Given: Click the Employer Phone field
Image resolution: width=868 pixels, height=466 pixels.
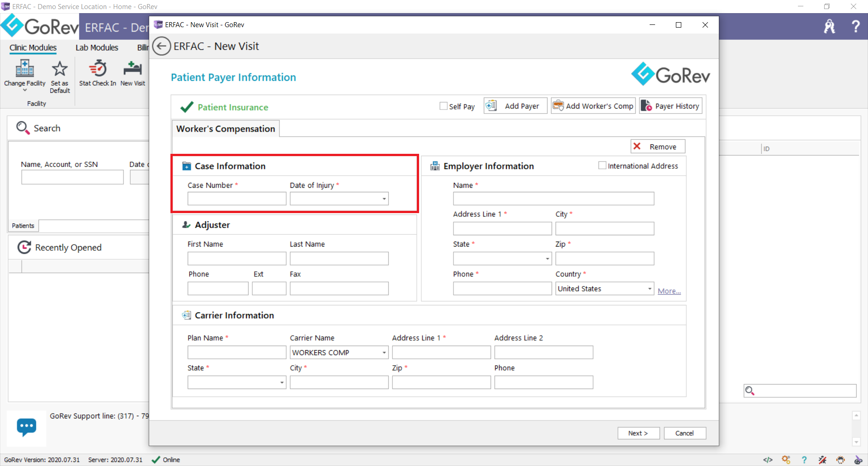Looking at the screenshot, I should point(502,289).
